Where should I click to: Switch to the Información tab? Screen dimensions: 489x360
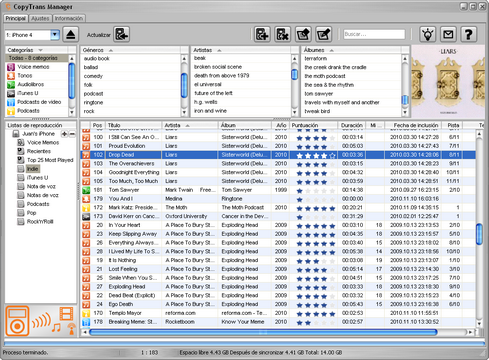click(x=68, y=19)
